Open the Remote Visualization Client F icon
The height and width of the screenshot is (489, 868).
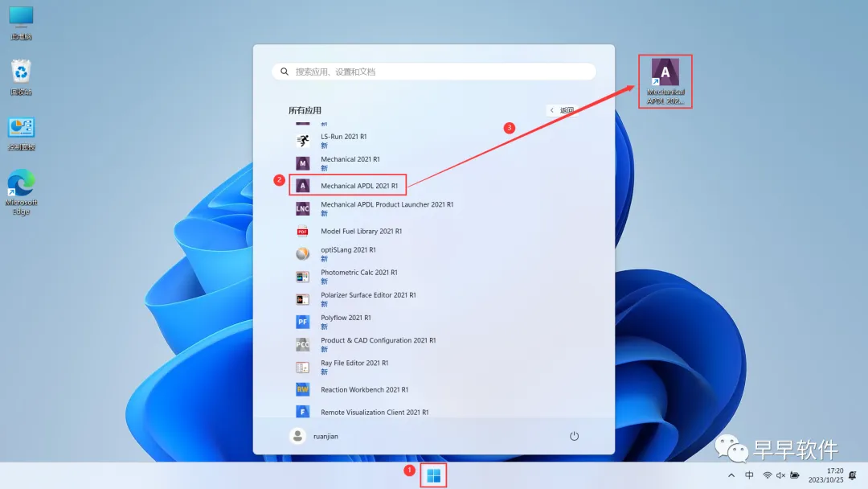pyautogui.click(x=302, y=412)
